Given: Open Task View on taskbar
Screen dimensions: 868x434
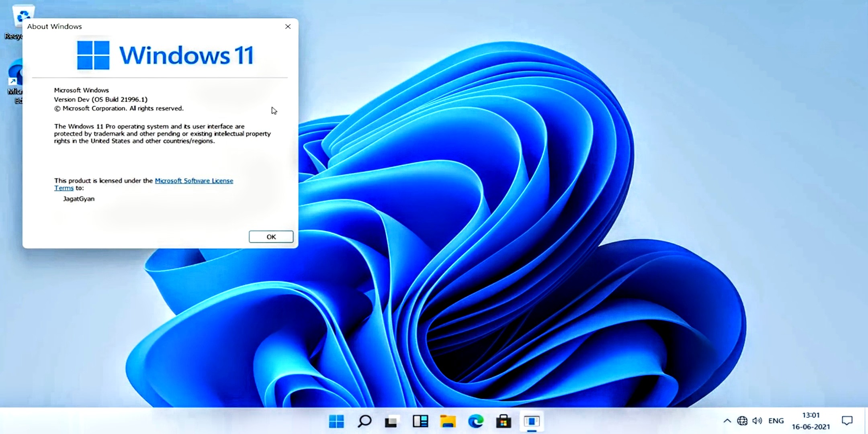Looking at the screenshot, I should click(392, 421).
